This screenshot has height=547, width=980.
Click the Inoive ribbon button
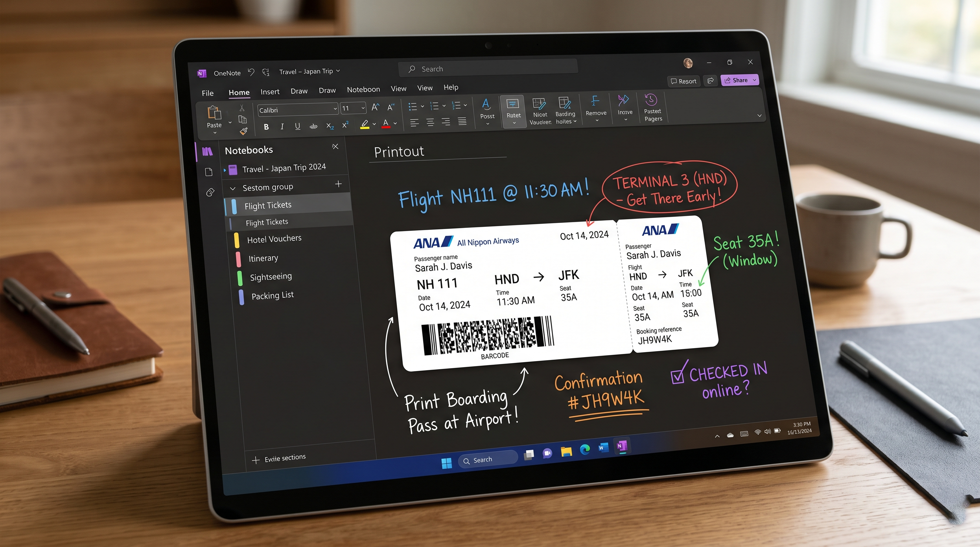click(x=625, y=108)
